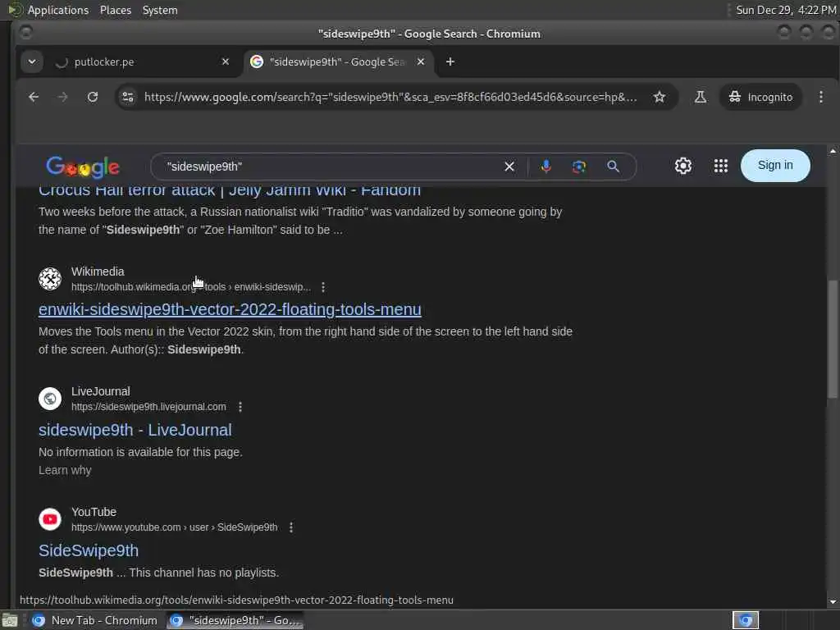Go back to the previous page
The image size is (840, 630).
click(x=33, y=97)
